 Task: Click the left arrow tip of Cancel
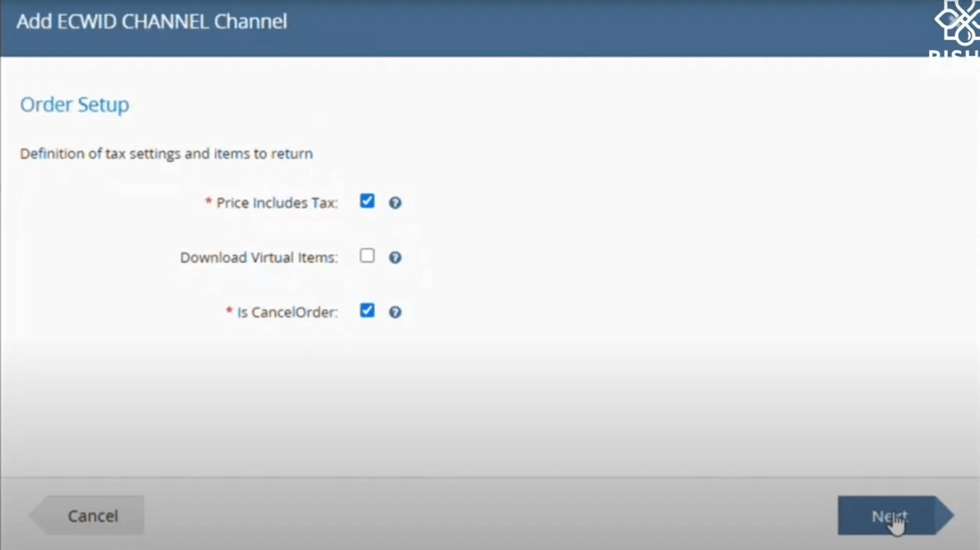(36, 516)
